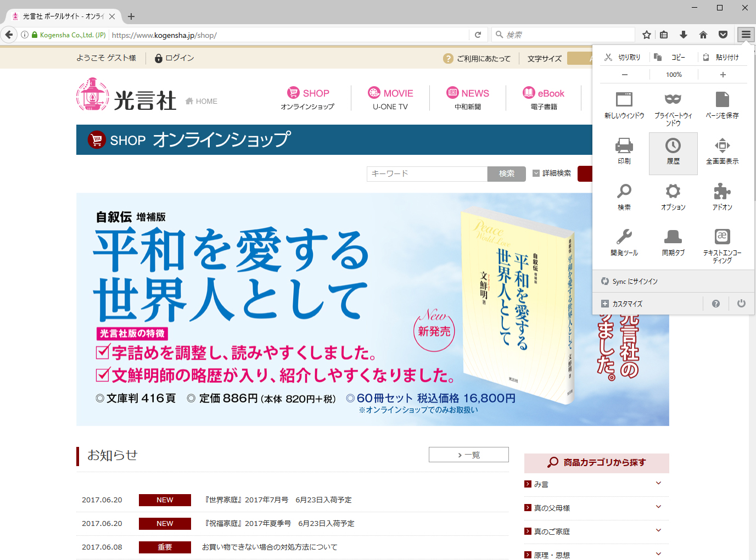The width and height of the screenshot is (756, 560).
Task: Open 開発ツール (developer tools)
Action: pyautogui.click(x=624, y=243)
